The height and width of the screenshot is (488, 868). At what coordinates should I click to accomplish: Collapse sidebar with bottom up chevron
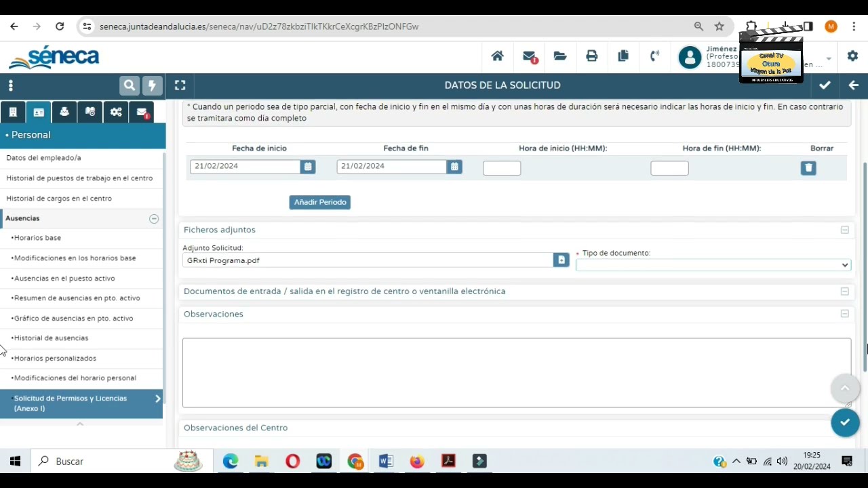(80, 424)
